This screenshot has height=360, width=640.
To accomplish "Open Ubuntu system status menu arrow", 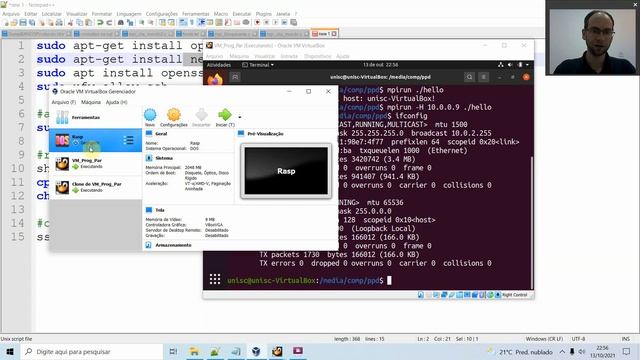I will click(x=527, y=65).
